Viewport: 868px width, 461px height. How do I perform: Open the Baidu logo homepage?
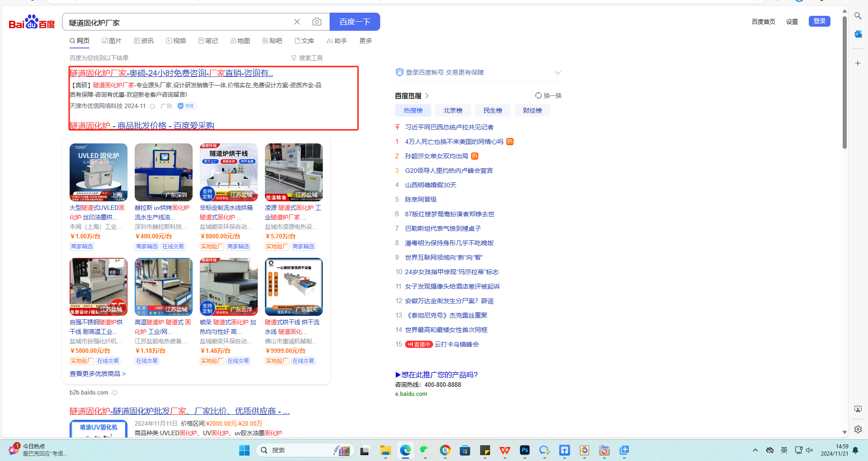pyautogui.click(x=32, y=22)
